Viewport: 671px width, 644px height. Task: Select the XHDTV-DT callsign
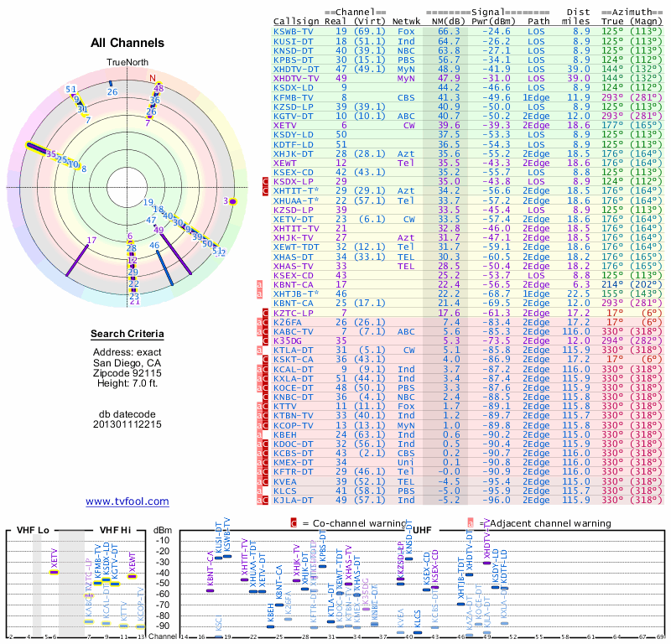tap(296, 70)
